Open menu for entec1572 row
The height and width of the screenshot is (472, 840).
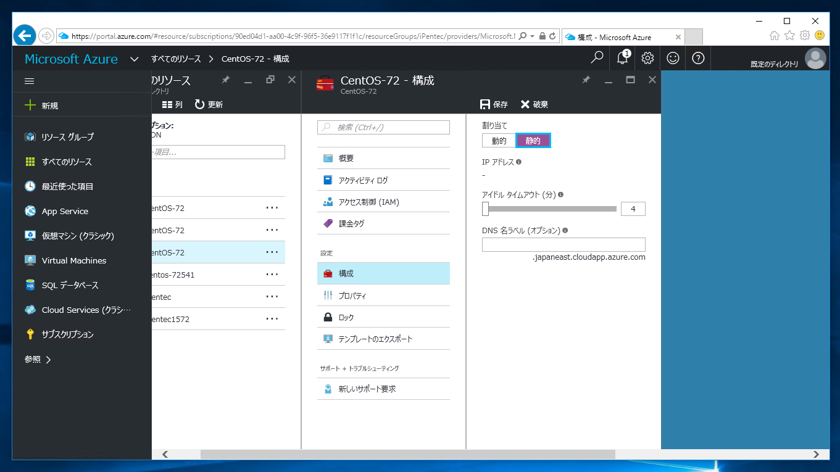pyautogui.click(x=272, y=319)
